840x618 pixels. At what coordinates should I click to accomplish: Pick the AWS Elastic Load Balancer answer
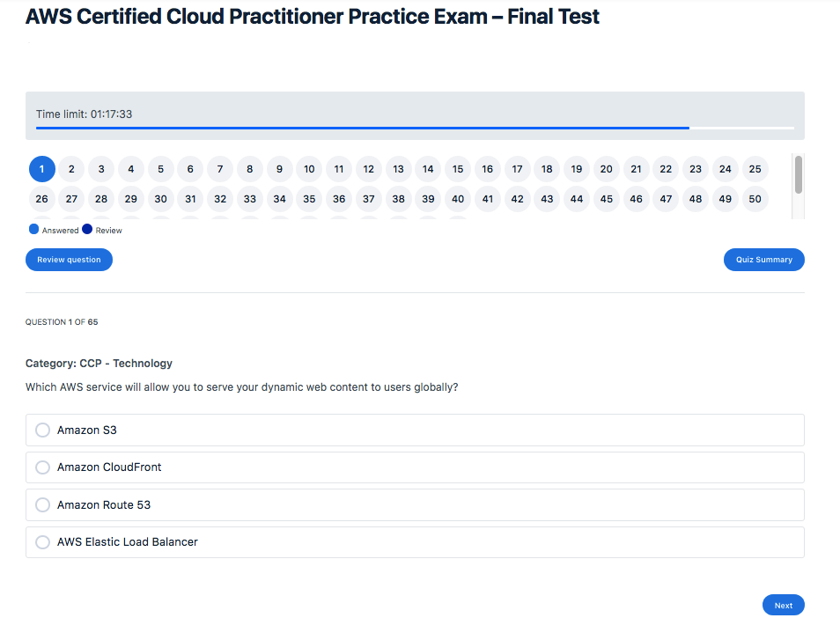42,542
